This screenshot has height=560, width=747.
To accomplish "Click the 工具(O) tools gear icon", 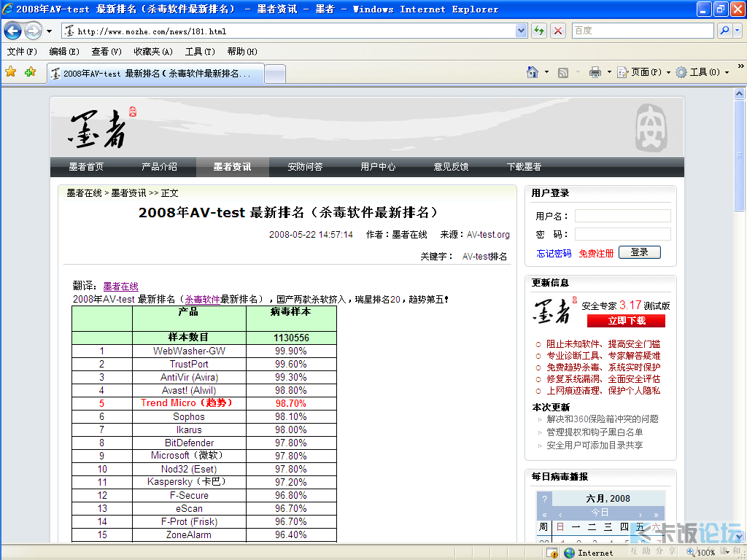I will [x=679, y=71].
